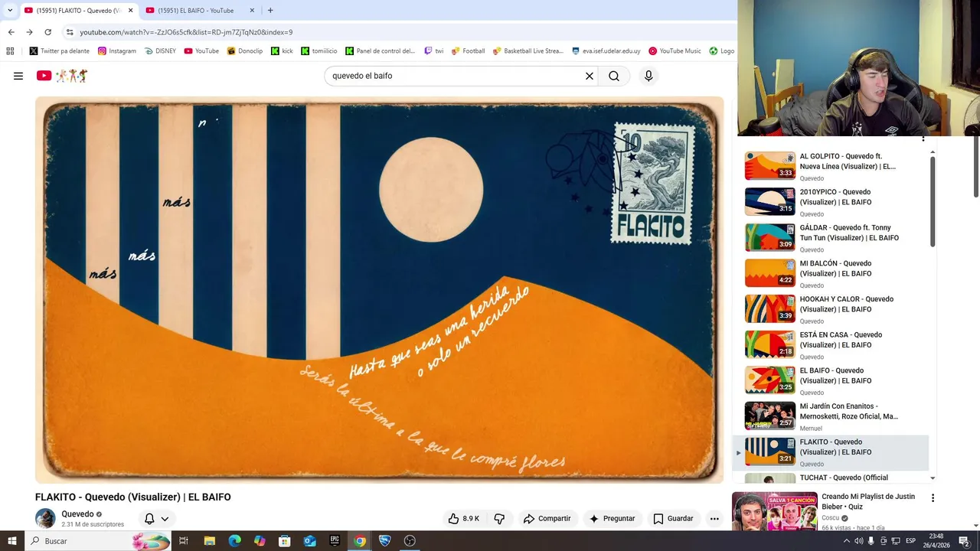
Task: Open the DISNEY bookmark
Action: 160,51
